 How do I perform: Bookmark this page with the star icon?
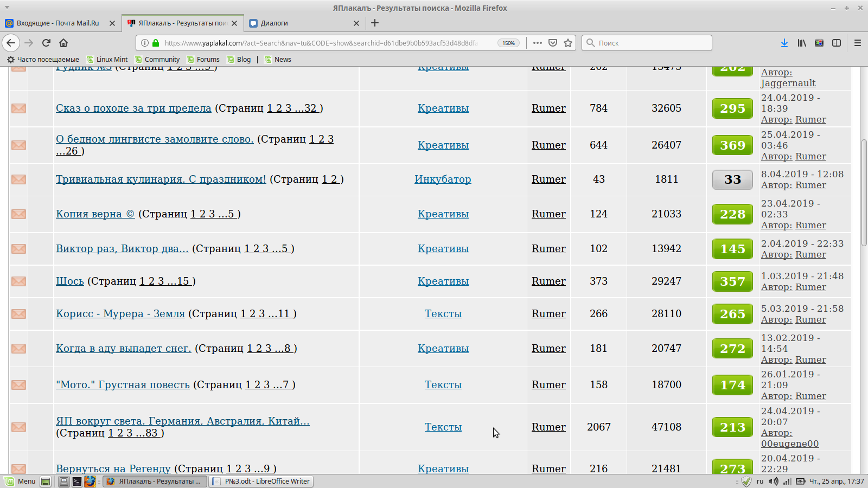coord(568,43)
